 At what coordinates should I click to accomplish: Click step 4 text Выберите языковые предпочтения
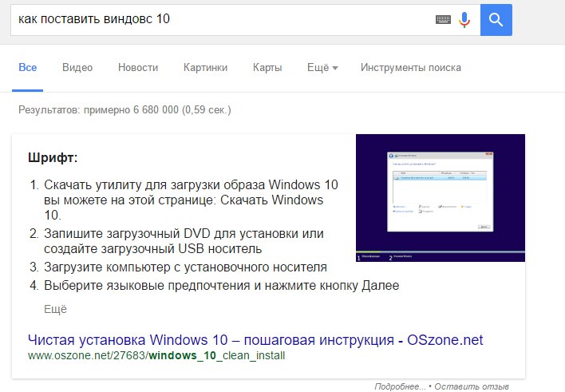[221, 286]
